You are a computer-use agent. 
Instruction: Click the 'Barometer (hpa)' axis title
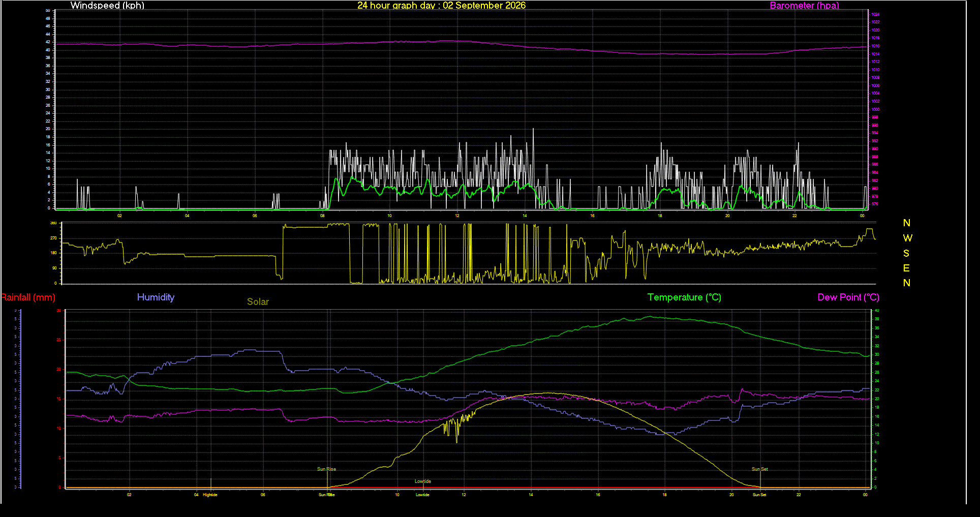(x=804, y=6)
